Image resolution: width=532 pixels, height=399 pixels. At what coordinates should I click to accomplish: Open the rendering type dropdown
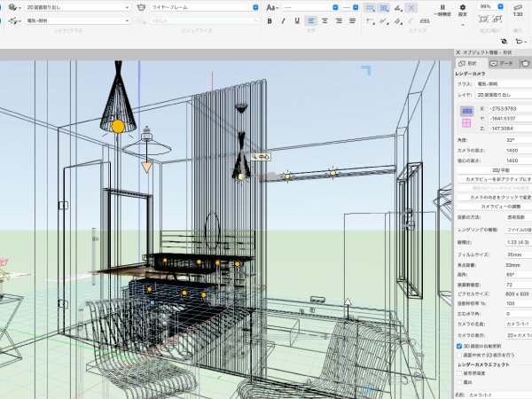[519, 230]
